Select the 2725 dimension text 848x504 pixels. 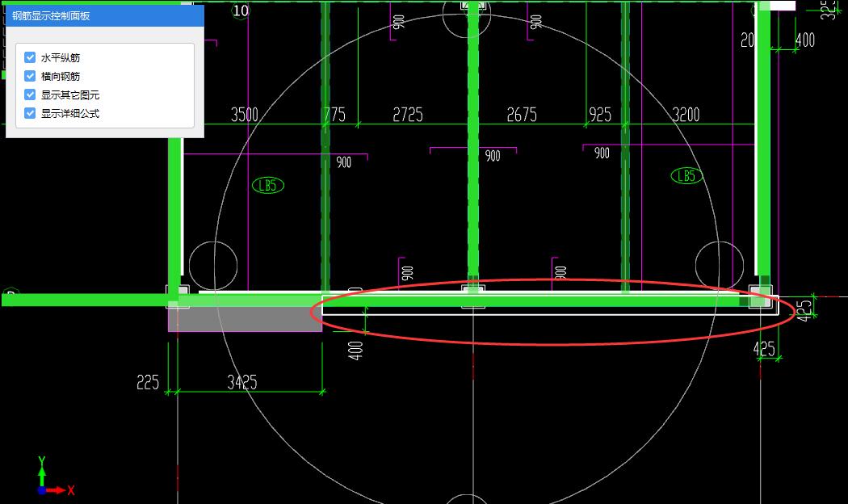[x=408, y=115]
